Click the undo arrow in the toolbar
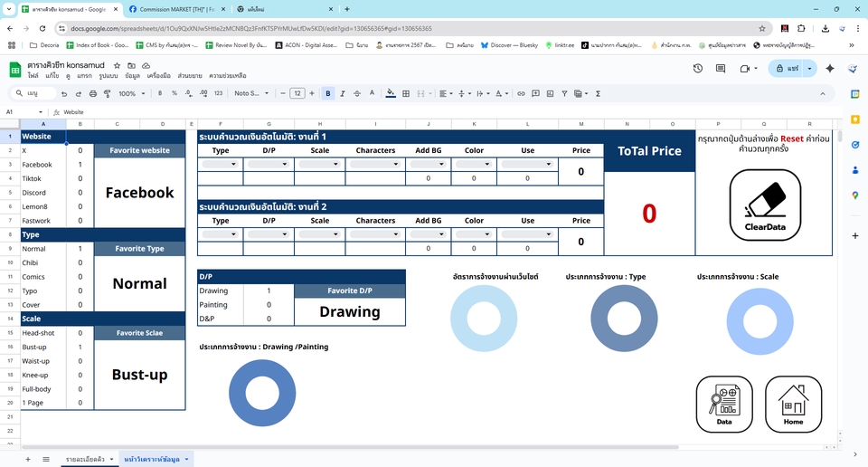868x467 pixels. coord(63,93)
